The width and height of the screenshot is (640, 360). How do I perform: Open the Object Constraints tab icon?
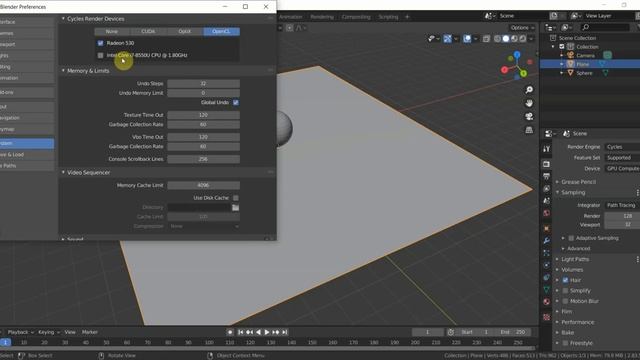point(547,278)
